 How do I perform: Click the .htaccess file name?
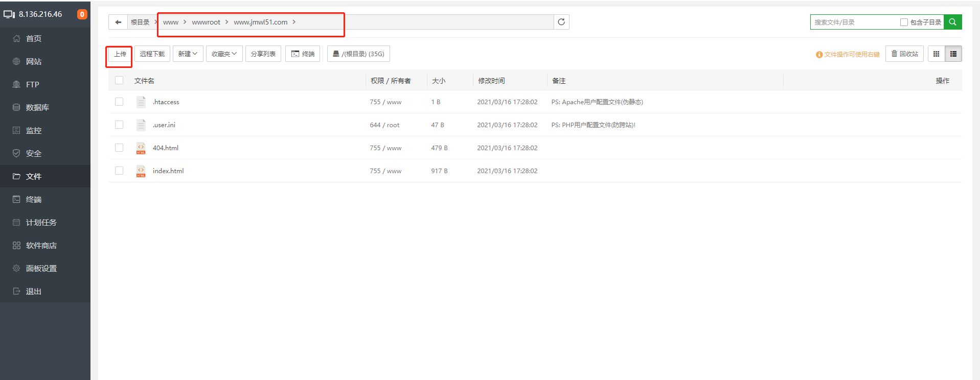(166, 102)
